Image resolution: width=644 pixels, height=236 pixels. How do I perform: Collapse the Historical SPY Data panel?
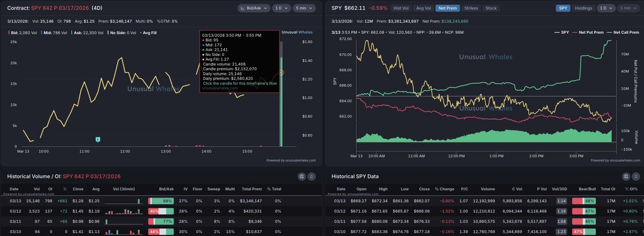coord(636,176)
